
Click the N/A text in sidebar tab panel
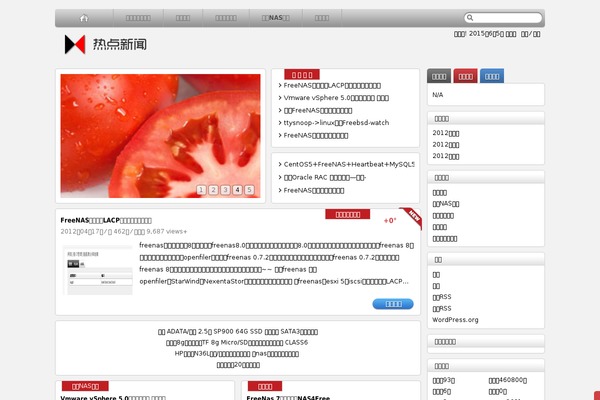click(437, 95)
